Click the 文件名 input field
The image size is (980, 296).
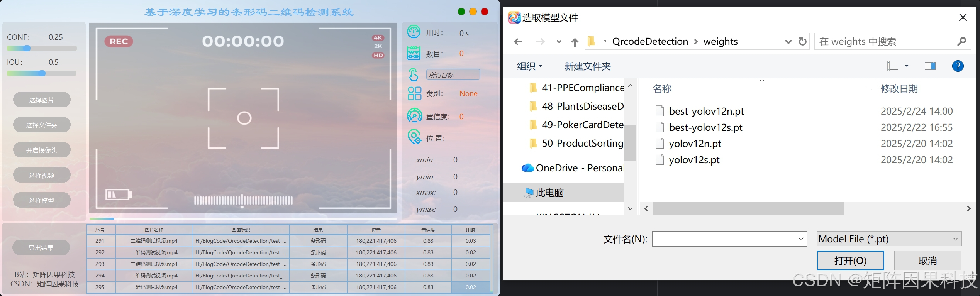click(x=729, y=239)
